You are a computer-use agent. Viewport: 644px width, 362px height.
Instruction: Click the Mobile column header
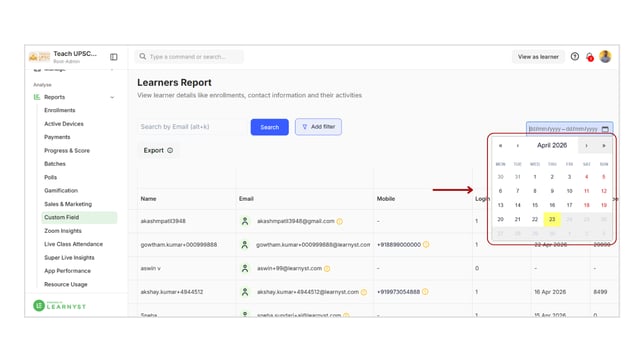pos(386,198)
